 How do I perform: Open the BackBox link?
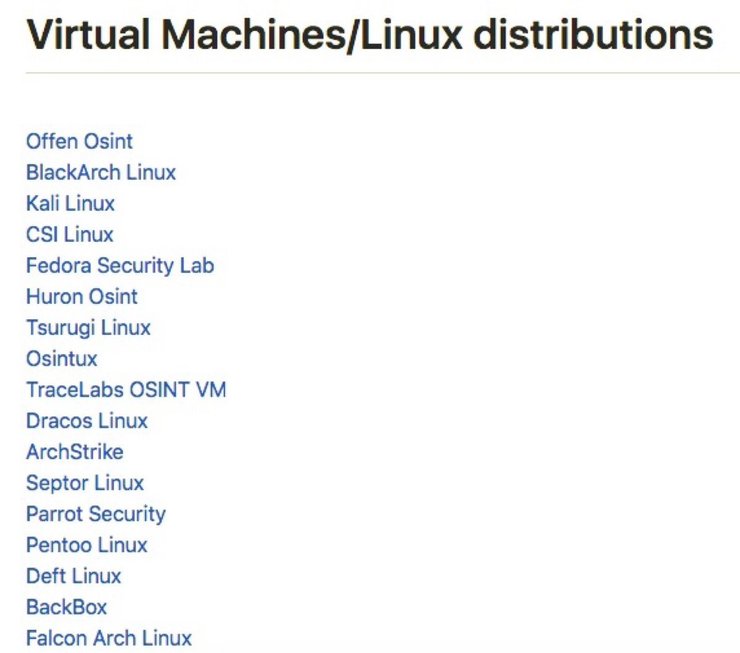pos(67,608)
